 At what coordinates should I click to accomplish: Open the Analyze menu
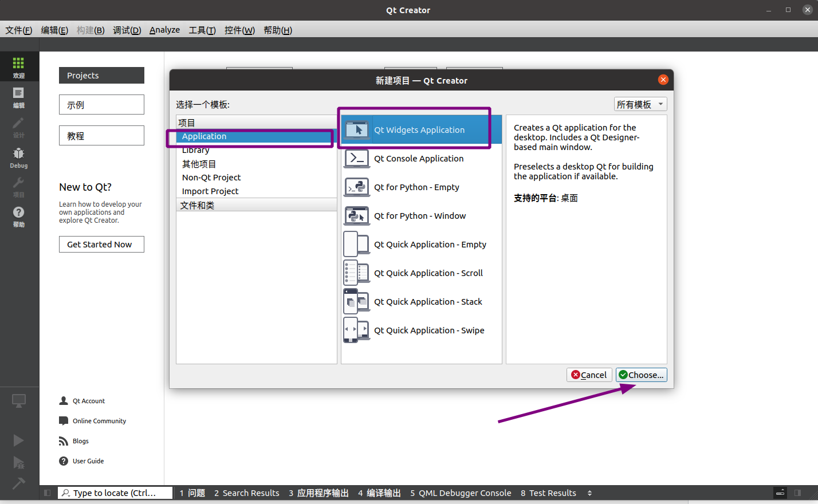tap(164, 30)
